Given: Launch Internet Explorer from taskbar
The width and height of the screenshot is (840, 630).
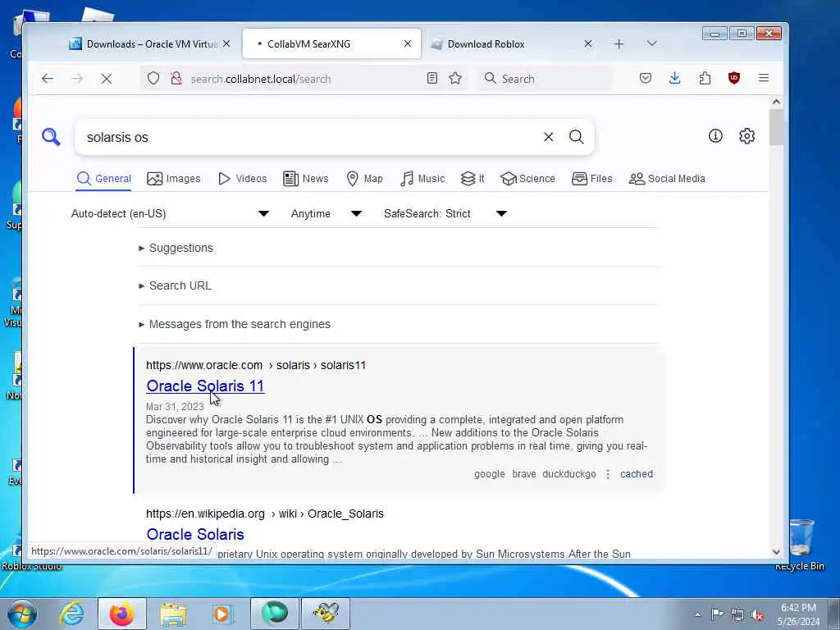Looking at the screenshot, I should coord(72,614).
